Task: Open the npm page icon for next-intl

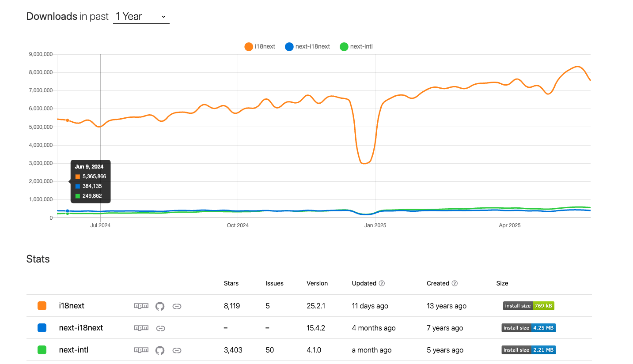Action: pyautogui.click(x=141, y=350)
